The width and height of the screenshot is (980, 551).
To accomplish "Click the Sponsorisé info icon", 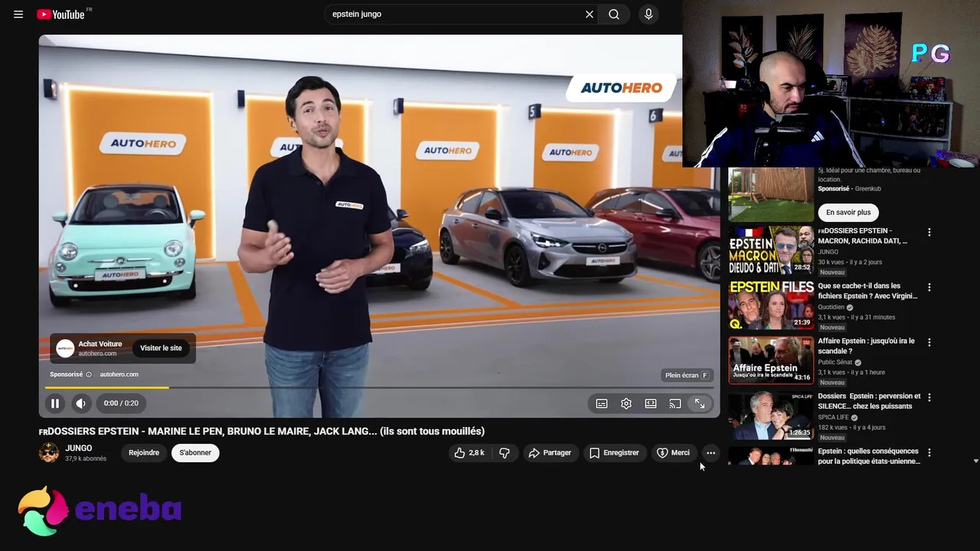I will tap(89, 374).
